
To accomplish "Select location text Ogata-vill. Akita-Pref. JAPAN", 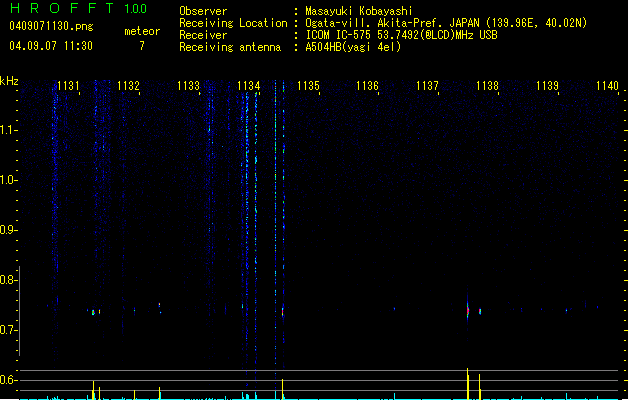I will [392, 23].
